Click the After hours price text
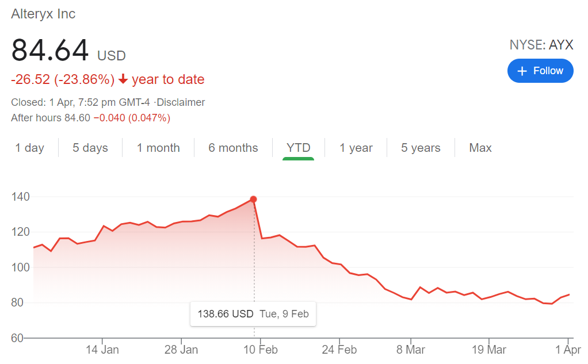The height and width of the screenshot is (364, 588). pos(91,118)
